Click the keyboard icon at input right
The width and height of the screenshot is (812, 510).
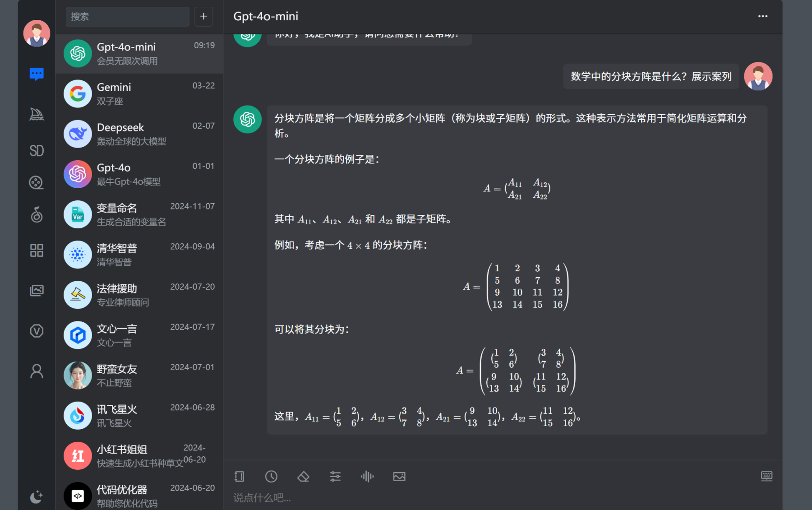766,476
